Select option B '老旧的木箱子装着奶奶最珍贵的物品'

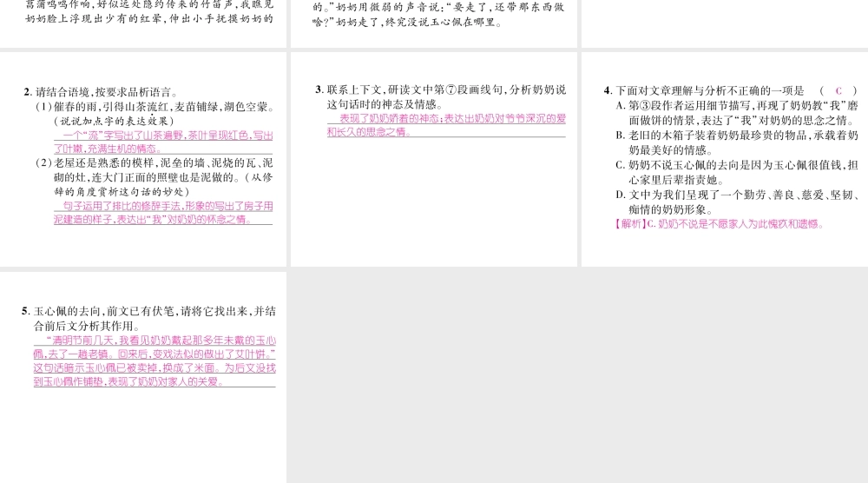click(x=737, y=142)
